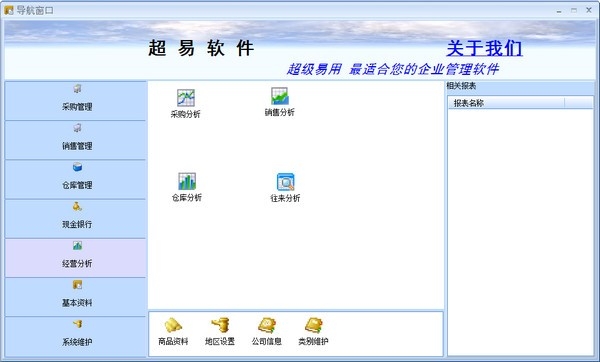Image resolution: width=600 pixels, height=362 pixels.
Task: Close the 导航窗口 window
Action: pyautogui.click(x=589, y=10)
